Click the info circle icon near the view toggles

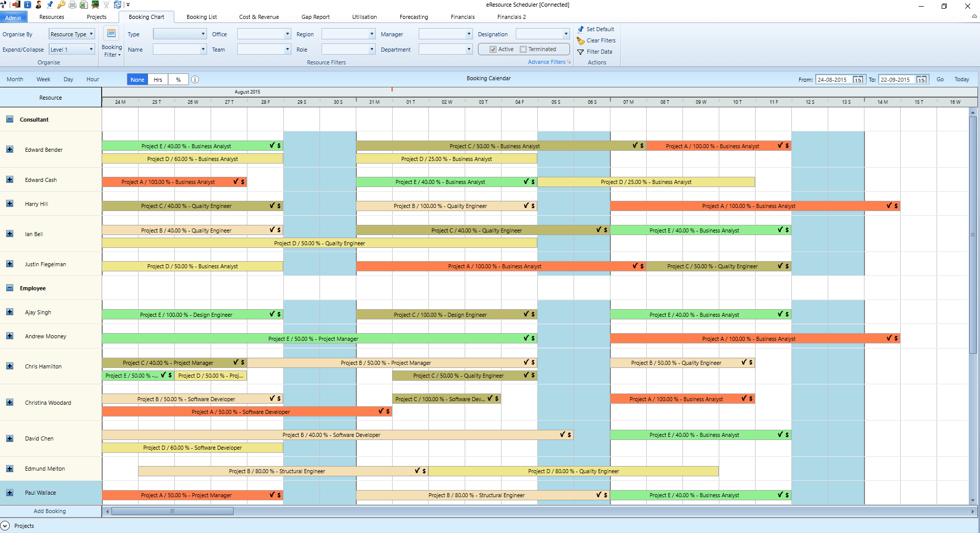pos(195,79)
